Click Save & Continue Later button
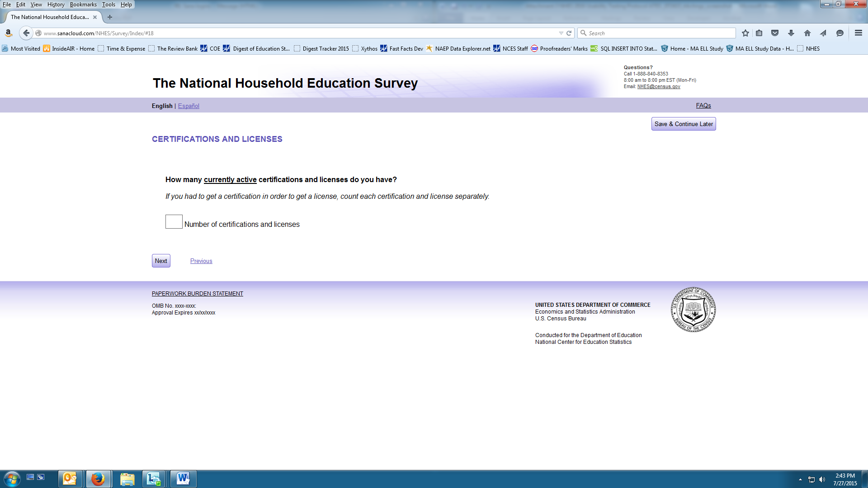 click(683, 124)
